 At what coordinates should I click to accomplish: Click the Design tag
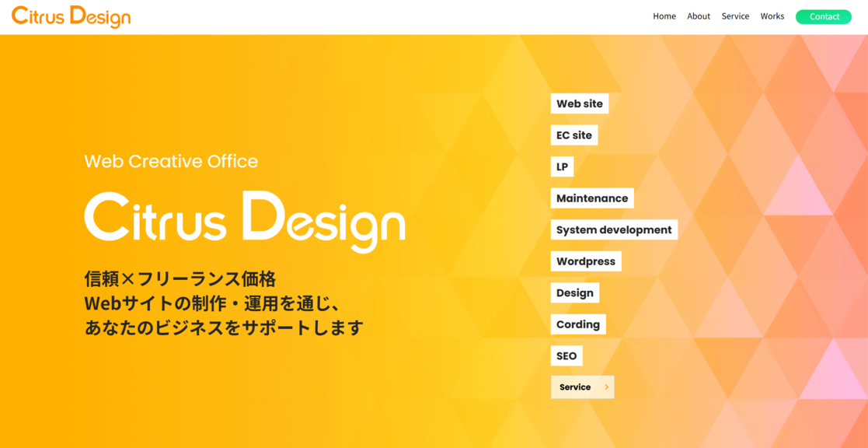coord(574,293)
